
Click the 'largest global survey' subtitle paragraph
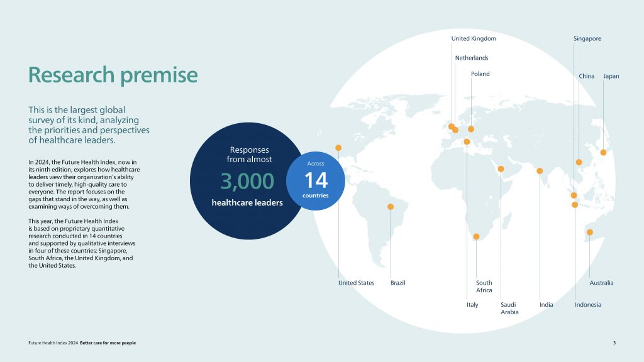point(89,124)
